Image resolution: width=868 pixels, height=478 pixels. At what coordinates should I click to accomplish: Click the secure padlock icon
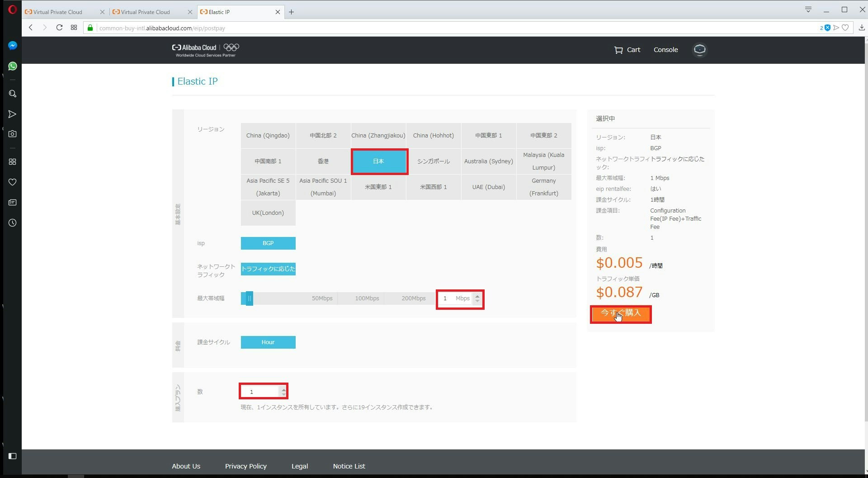(x=90, y=28)
